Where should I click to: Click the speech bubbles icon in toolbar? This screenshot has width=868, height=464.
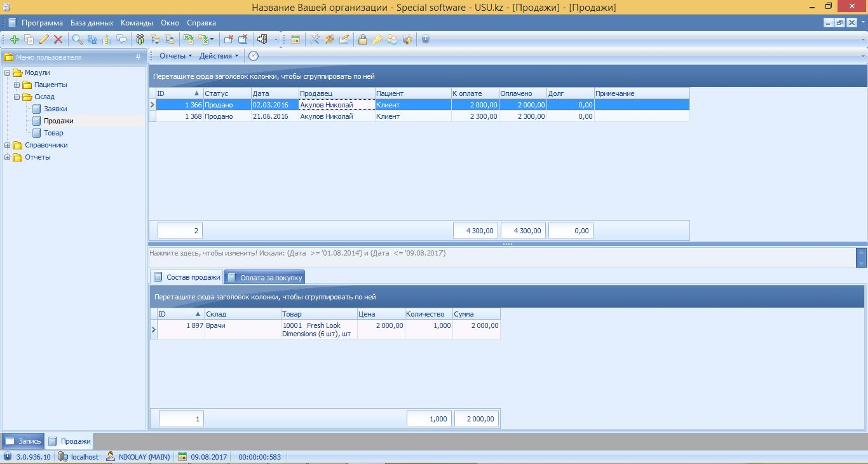tap(121, 39)
